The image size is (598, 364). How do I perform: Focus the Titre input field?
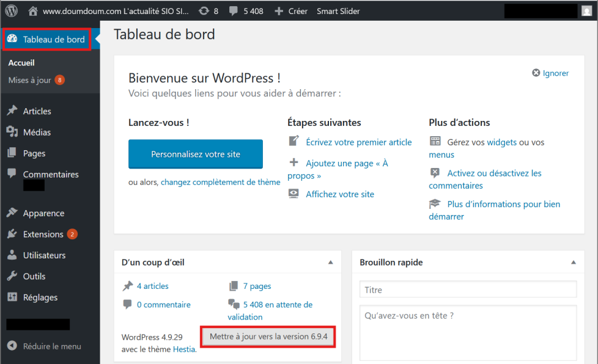click(468, 289)
